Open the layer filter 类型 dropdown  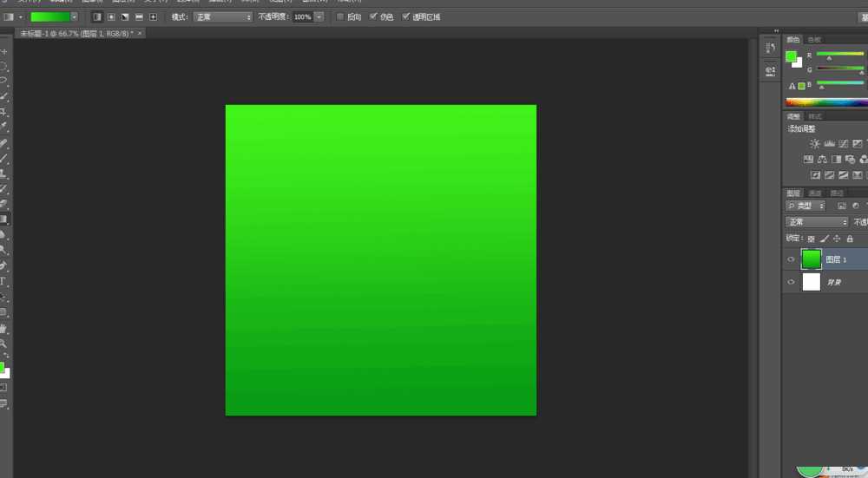click(x=806, y=206)
